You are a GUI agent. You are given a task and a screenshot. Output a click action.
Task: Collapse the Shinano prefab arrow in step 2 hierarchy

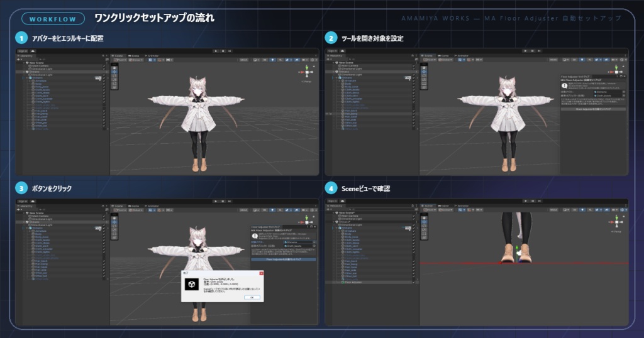pos(336,78)
